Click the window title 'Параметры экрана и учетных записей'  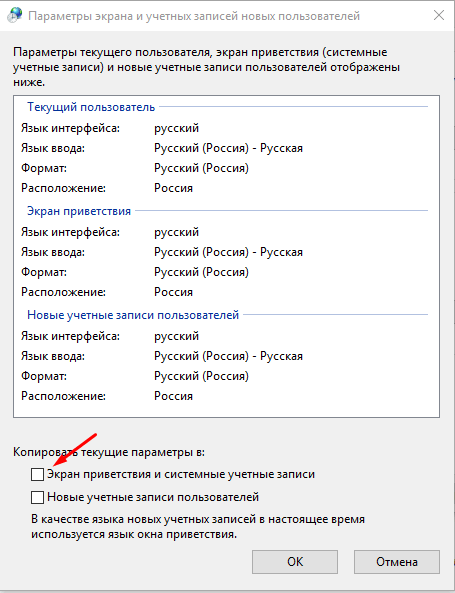point(194,16)
